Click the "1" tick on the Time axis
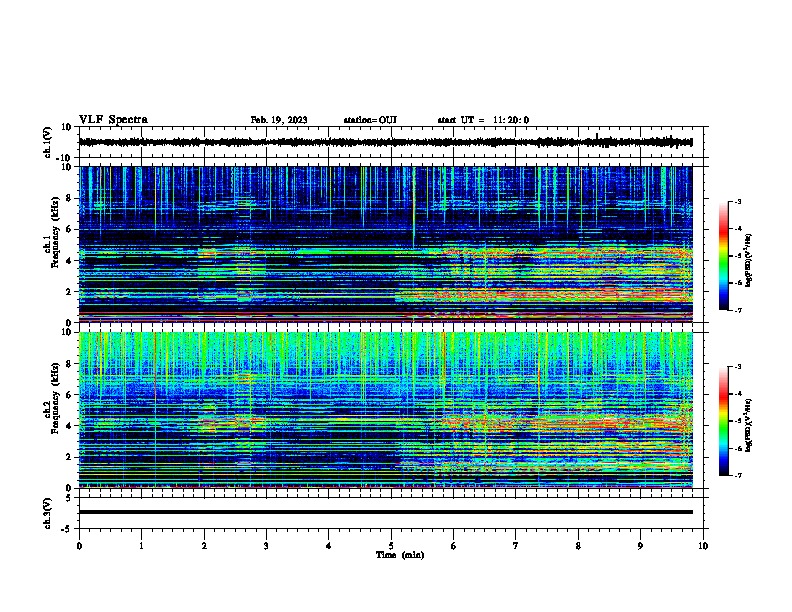792x612 pixels. tap(141, 546)
